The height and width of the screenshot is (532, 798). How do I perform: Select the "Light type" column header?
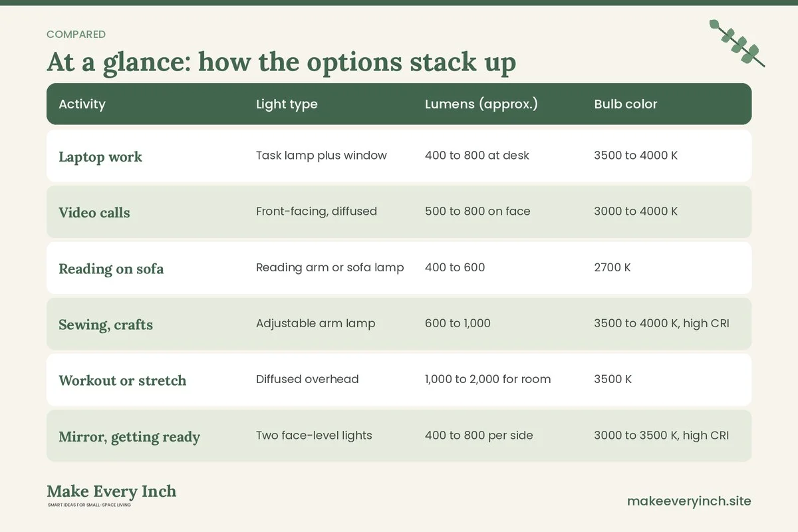[x=287, y=104]
